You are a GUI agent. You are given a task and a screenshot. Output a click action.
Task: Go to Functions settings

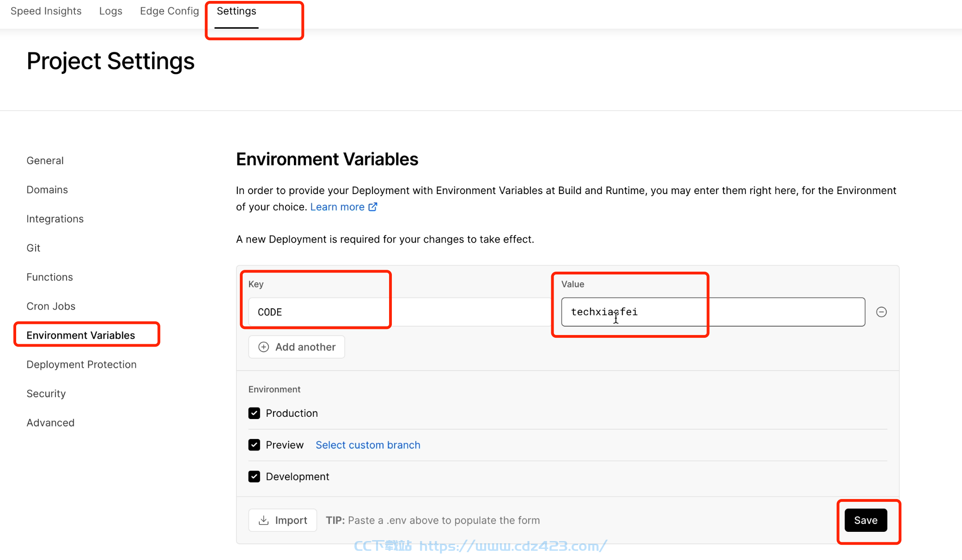pos(49,277)
